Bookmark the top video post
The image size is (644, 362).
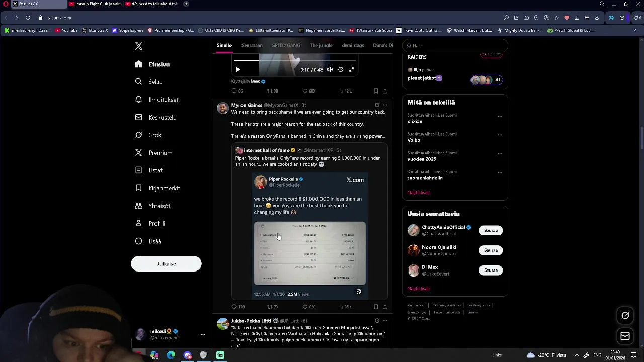(x=376, y=91)
